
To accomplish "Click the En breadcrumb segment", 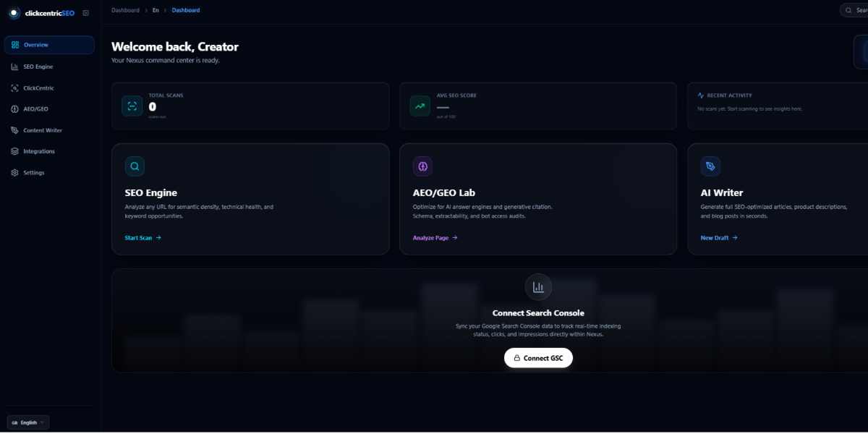I will (x=156, y=10).
